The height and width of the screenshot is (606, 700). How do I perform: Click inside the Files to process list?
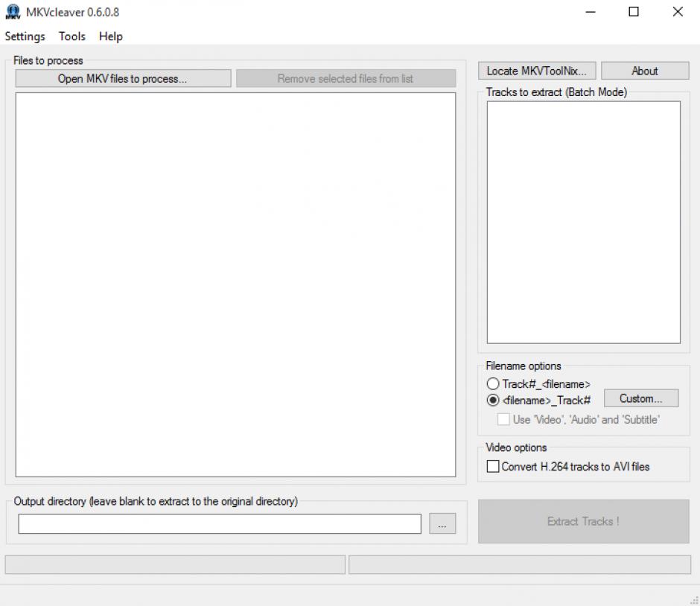[x=236, y=284]
